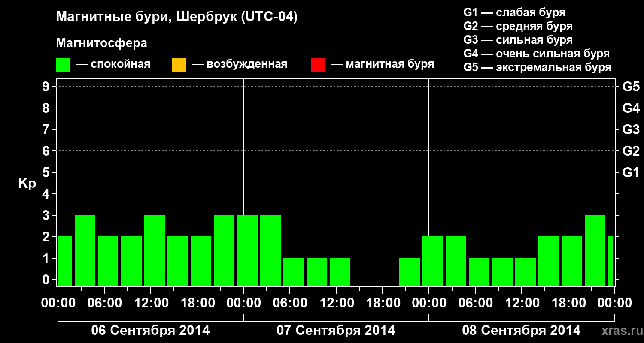This screenshot has height=343, width=644.
Task: Click the '— спокойная' legend label
Action: [113, 65]
